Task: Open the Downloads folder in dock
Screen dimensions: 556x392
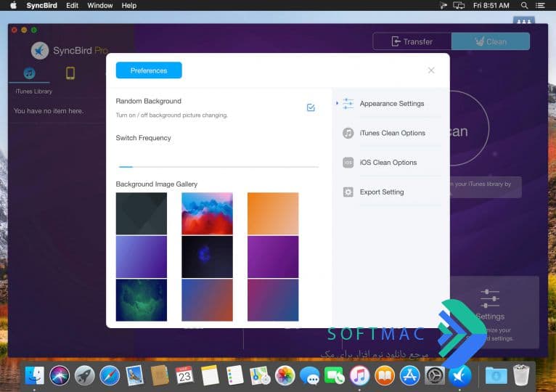Action: pyautogui.click(x=496, y=375)
